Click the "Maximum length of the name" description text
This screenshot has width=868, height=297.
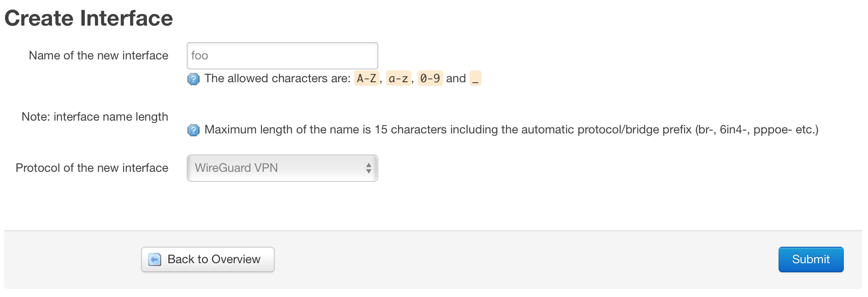click(x=288, y=130)
